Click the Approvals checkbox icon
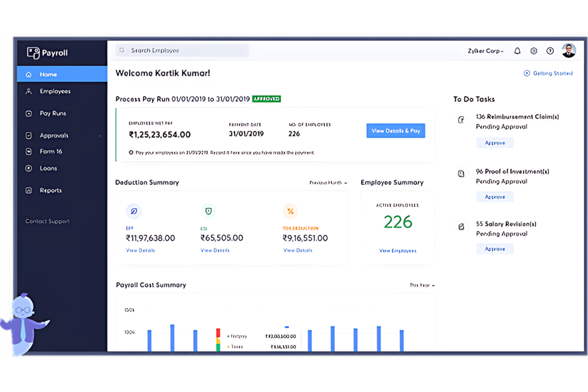Image resolution: width=588 pixels, height=392 pixels. coord(29,136)
